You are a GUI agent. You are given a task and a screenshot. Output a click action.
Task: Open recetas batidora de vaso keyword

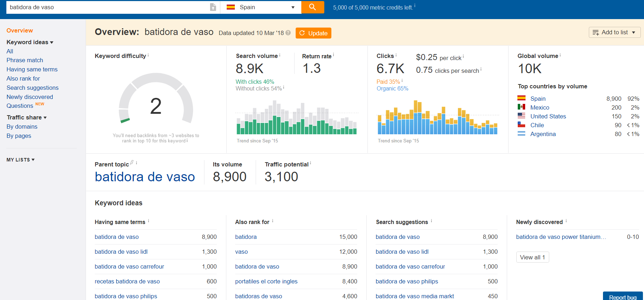click(x=127, y=281)
